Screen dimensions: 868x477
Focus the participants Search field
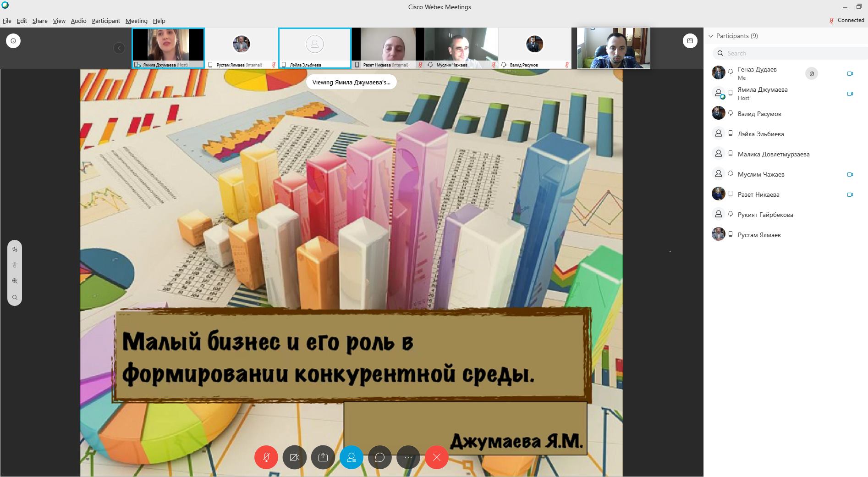(790, 53)
